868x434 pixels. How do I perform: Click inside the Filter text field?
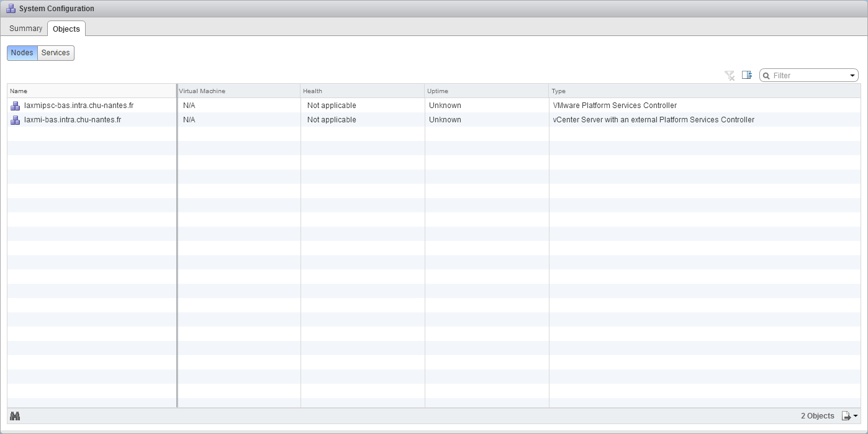807,76
